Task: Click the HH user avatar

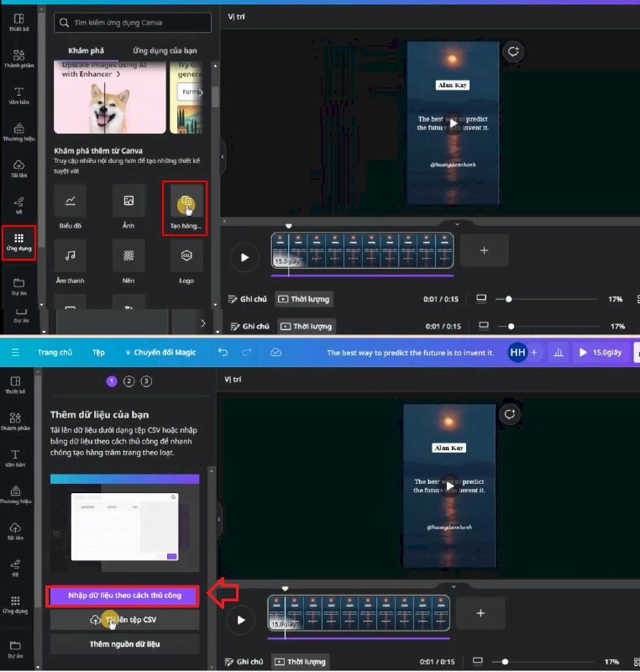Action: pos(517,352)
